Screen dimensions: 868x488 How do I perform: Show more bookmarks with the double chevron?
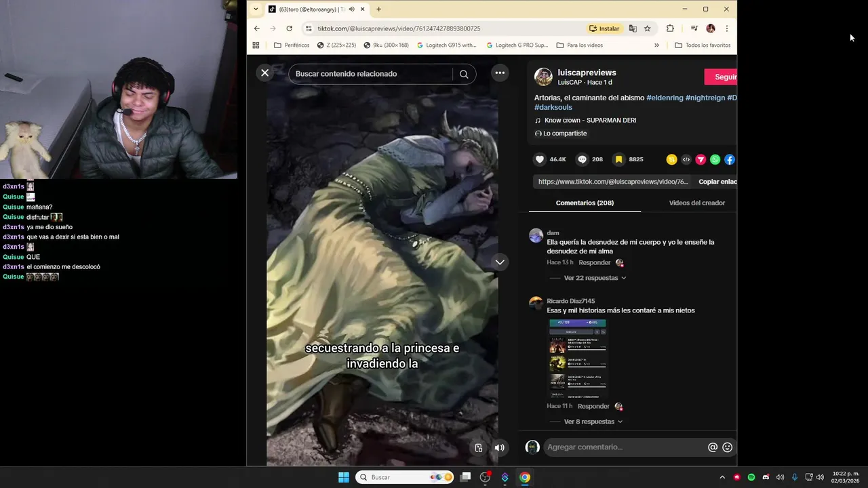point(656,45)
